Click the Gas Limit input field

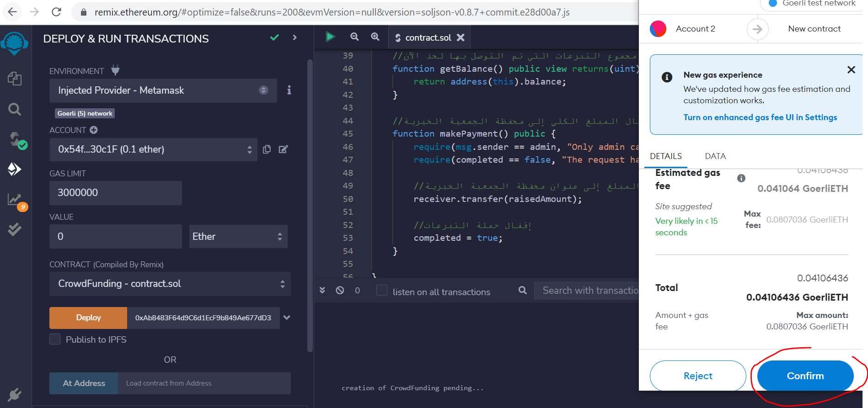115,193
